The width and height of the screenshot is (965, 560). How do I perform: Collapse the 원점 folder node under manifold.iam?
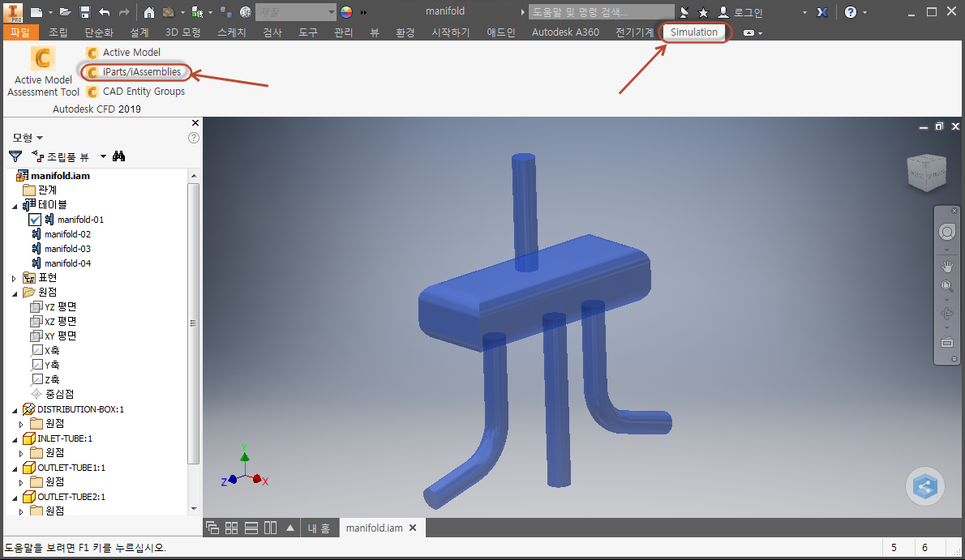pyautogui.click(x=15, y=293)
